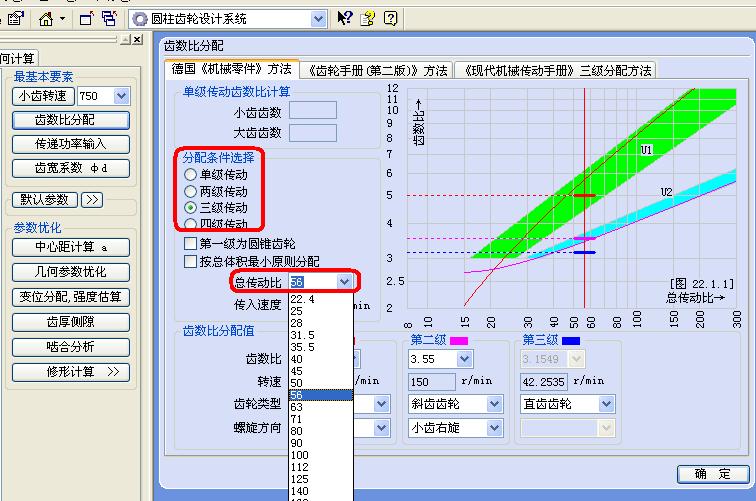756x501 pixels.
Task: Choose highlighted 56 in the ratio list
Action: [x=321, y=395]
